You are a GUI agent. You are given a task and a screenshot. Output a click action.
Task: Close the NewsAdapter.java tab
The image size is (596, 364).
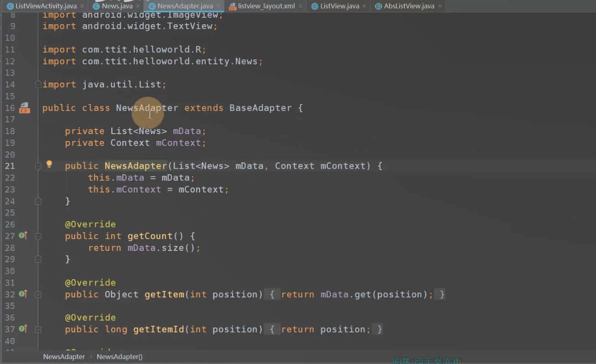218,6
